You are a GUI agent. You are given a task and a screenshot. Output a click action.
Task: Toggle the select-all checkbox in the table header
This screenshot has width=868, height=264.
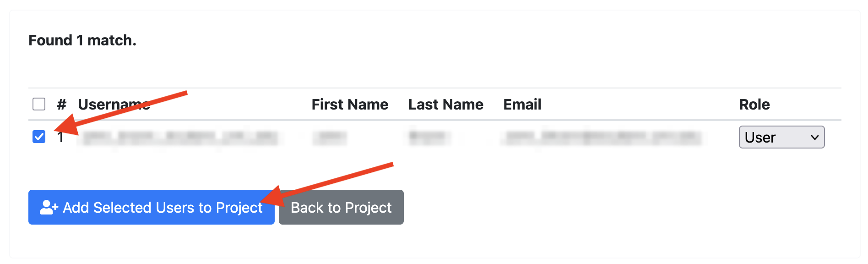pyautogui.click(x=39, y=104)
